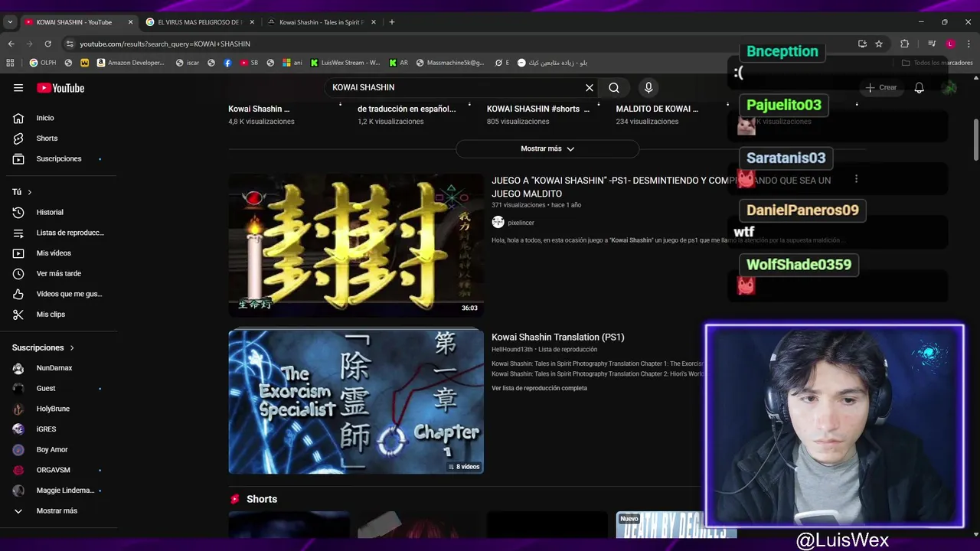
Task: Open the tab search dropdown arrow
Action: click(10, 22)
